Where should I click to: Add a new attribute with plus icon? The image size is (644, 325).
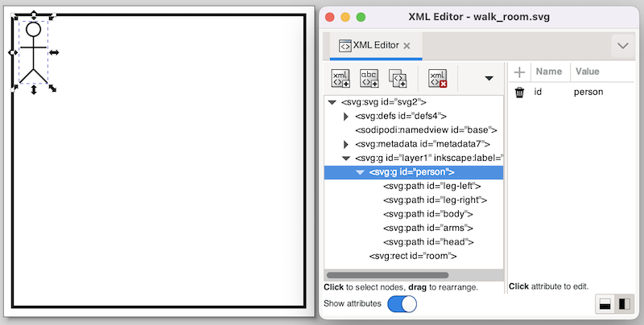[x=520, y=72]
